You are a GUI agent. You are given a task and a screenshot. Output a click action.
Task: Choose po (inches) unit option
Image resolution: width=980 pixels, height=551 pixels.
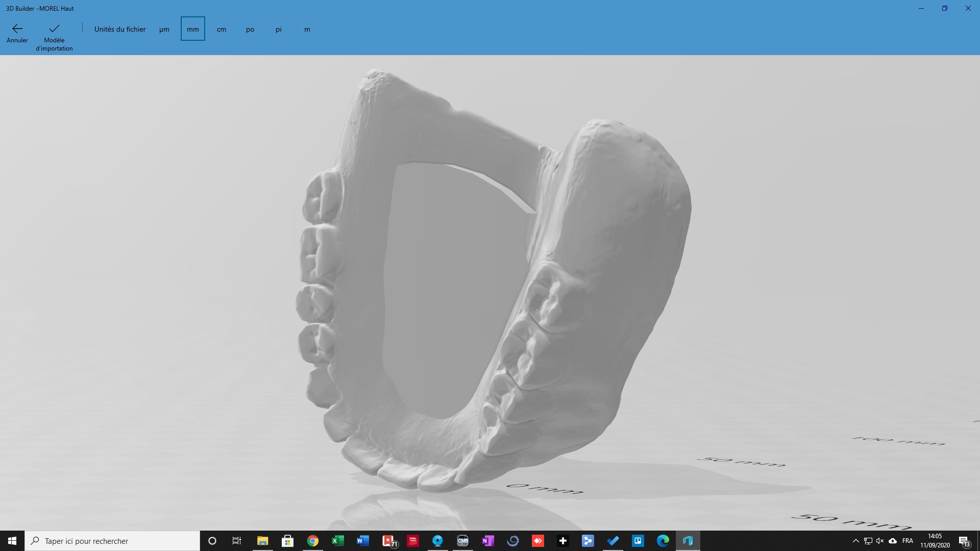[x=250, y=29]
